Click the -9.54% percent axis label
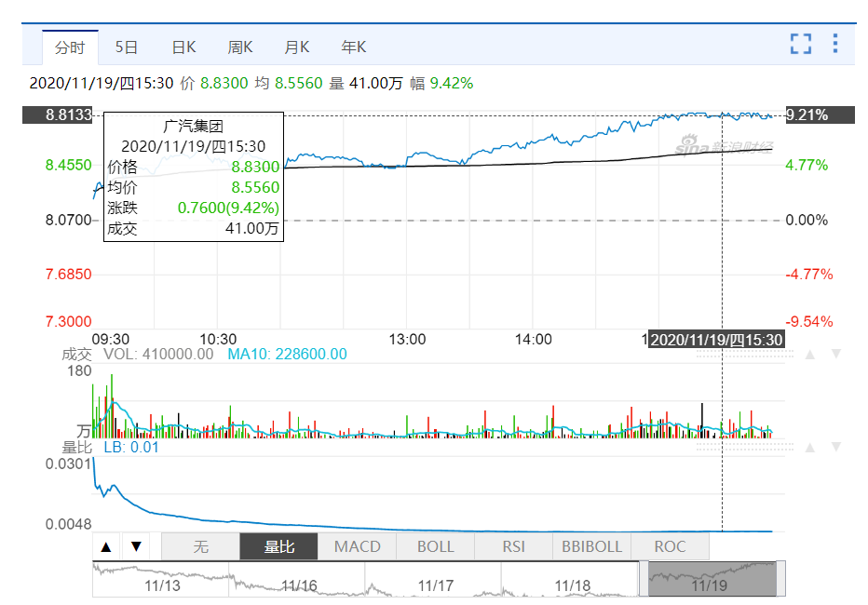This screenshot has width=868, height=605. click(808, 321)
